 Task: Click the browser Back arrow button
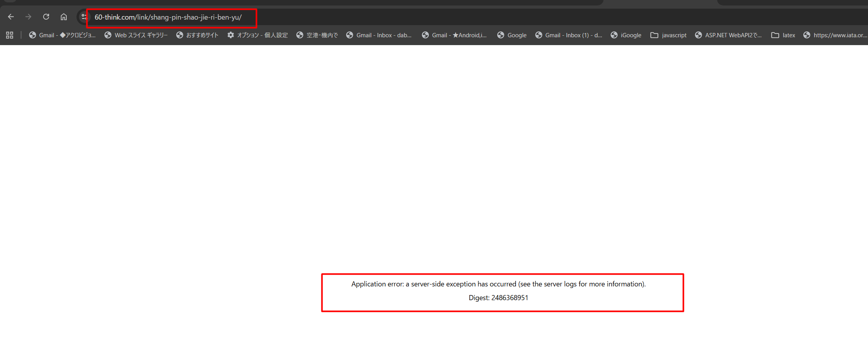(x=11, y=17)
